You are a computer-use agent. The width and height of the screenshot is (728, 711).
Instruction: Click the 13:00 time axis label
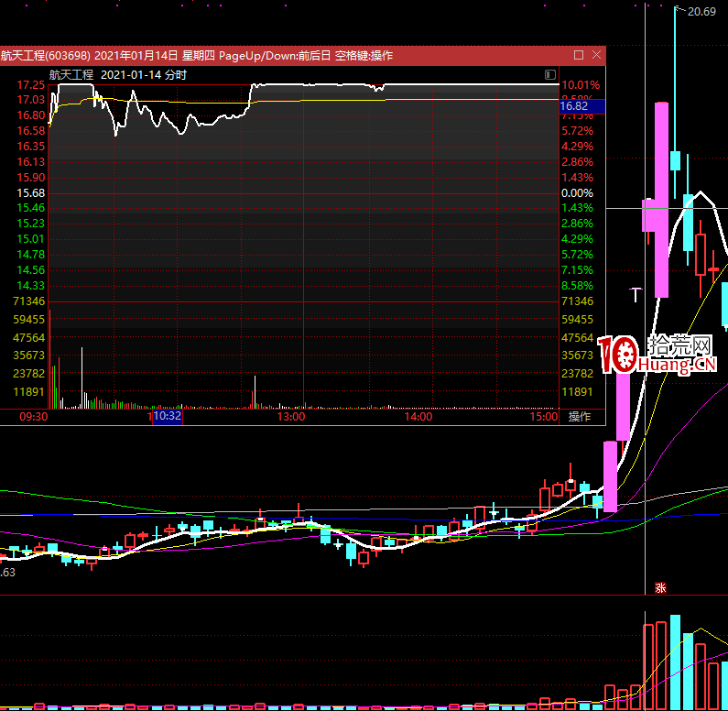[x=291, y=417]
